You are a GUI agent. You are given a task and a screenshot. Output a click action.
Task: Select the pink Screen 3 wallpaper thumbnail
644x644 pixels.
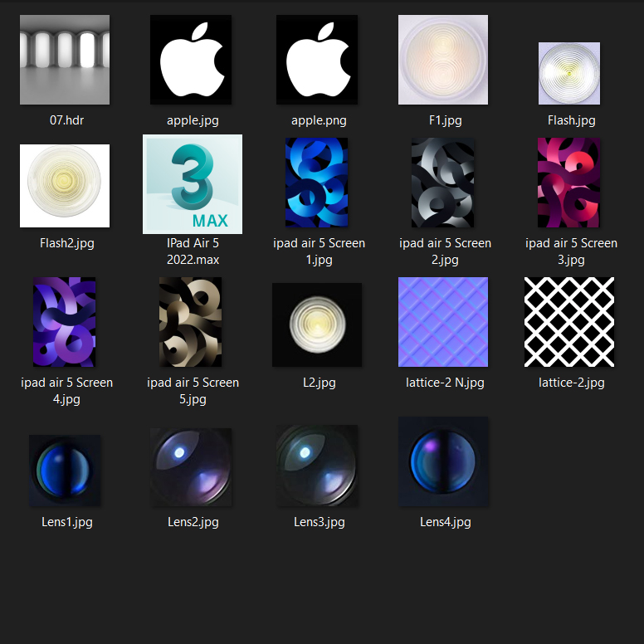[568, 183]
